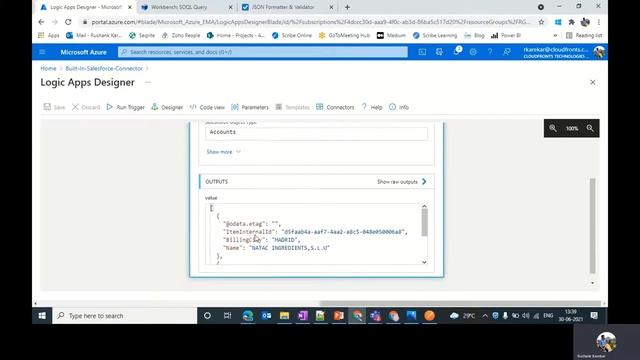Open the Directories and subscriptions filter icon
This screenshot has height=360, width=640.
439,52
